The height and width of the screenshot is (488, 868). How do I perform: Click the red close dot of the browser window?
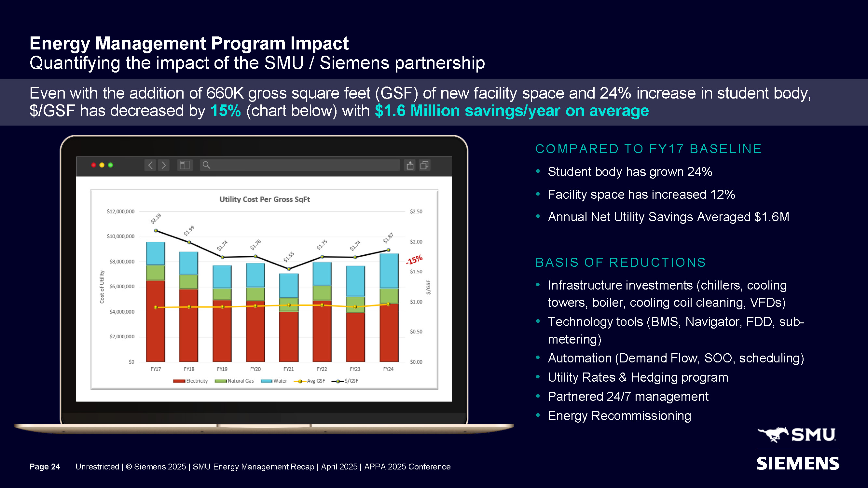94,165
